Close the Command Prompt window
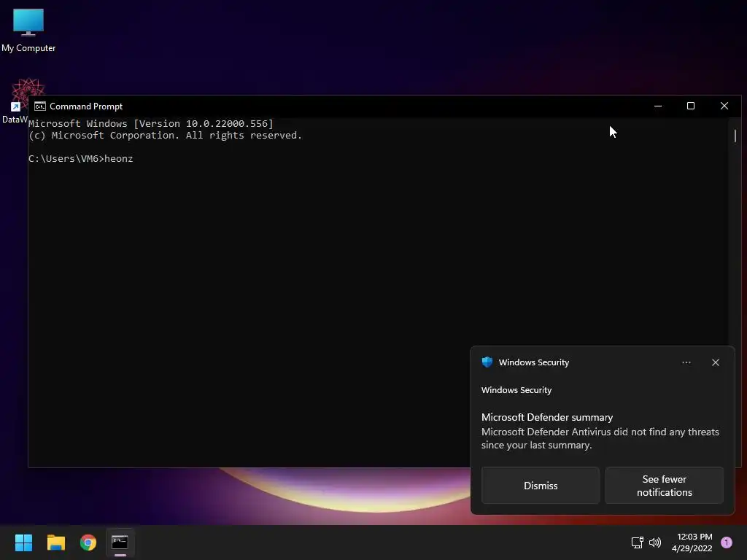747x560 pixels. [x=724, y=106]
